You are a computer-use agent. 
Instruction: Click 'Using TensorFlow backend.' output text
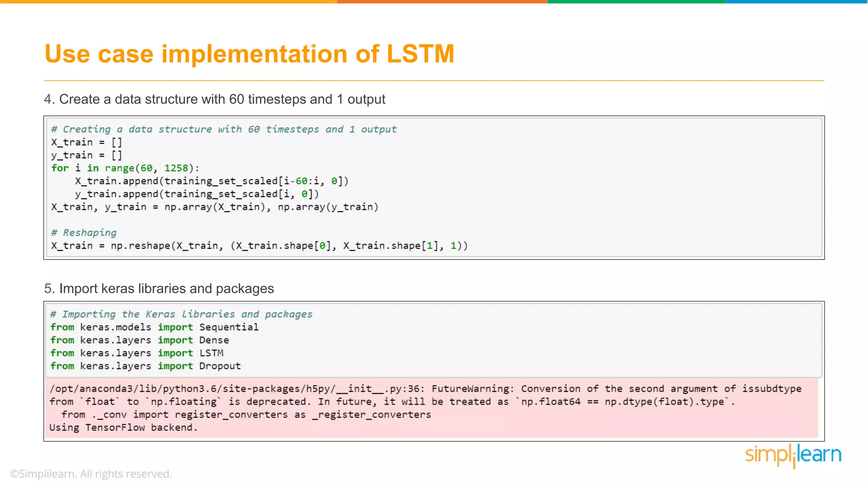click(123, 427)
